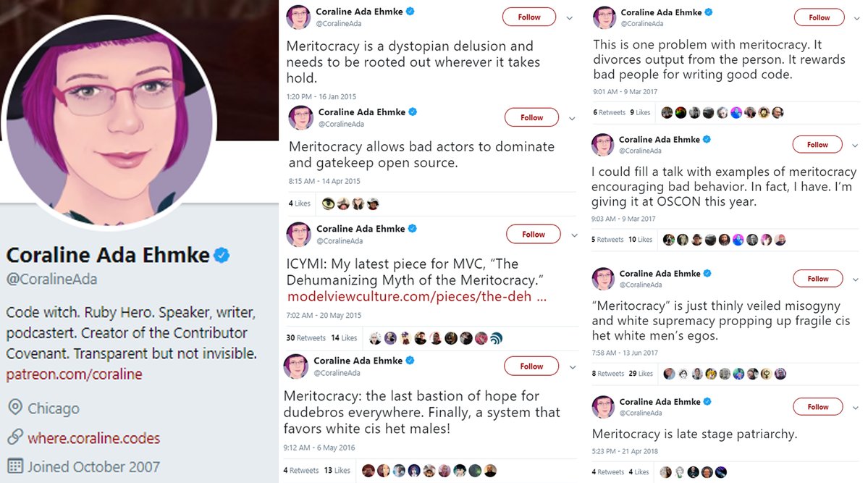Screen dimensions: 868x483
Task: Click Follow on the bad actors tweet
Action: 531,117
